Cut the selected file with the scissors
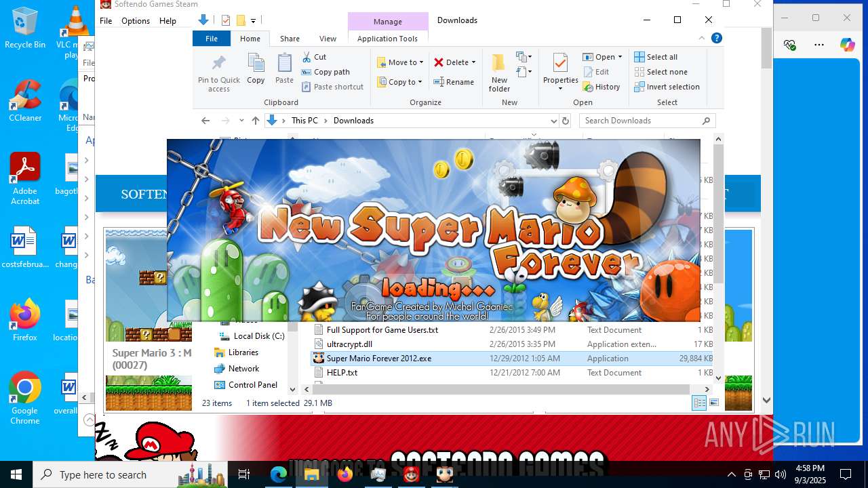This screenshot has height=488, width=868. point(314,57)
